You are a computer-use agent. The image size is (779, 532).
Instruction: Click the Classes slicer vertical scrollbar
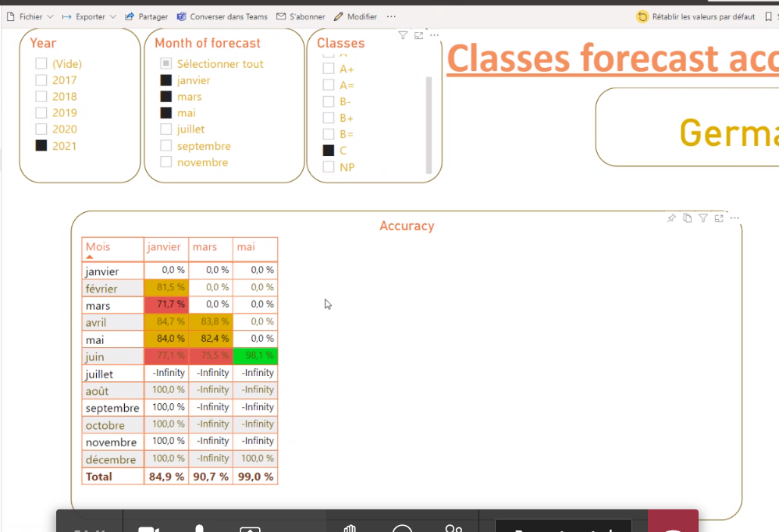click(428, 125)
